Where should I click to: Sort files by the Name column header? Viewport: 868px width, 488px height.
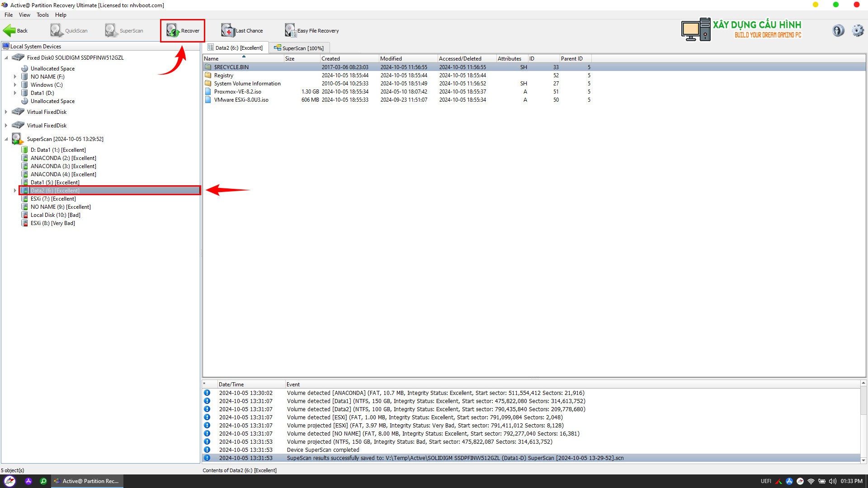243,59
